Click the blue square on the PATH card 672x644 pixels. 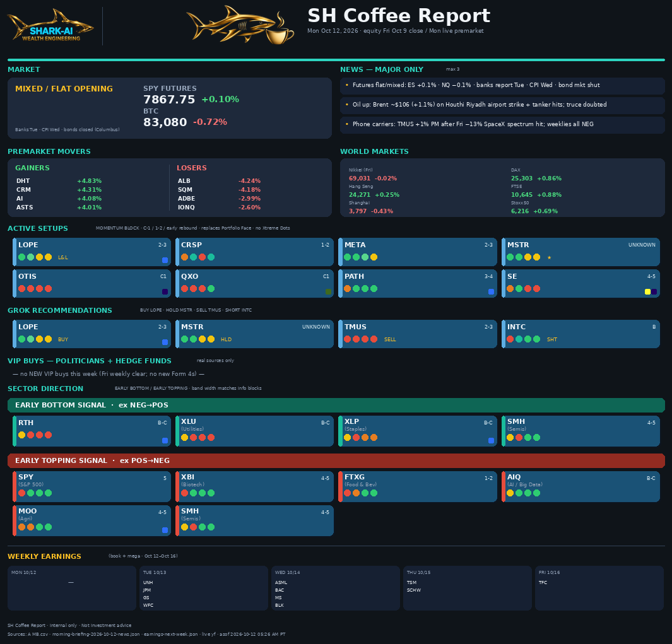tap(491, 292)
